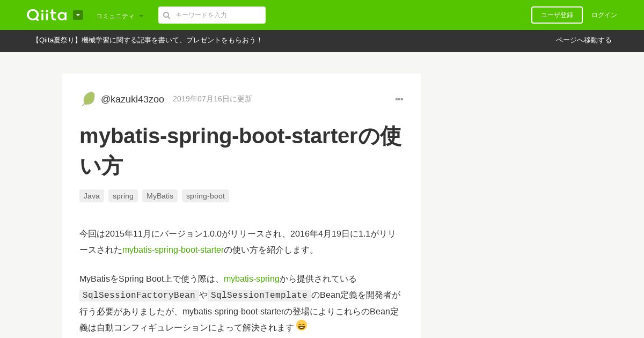Open the mybatis-spring-boot-starter link in paragraph
Screen dimensions: 644x338
[x=173, y=250]
